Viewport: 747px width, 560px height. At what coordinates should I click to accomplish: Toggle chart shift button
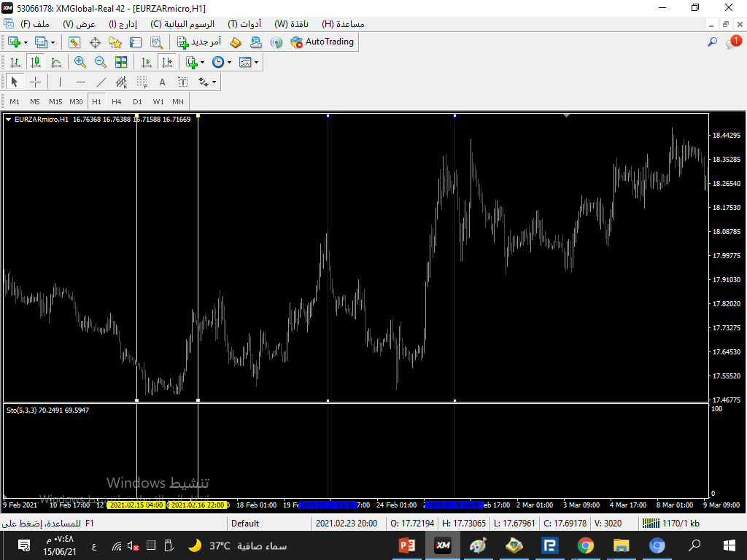(167, 63)
